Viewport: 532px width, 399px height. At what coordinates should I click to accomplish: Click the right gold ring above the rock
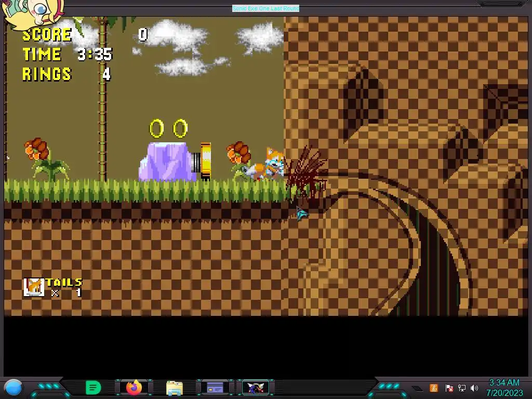coord(180,128)
